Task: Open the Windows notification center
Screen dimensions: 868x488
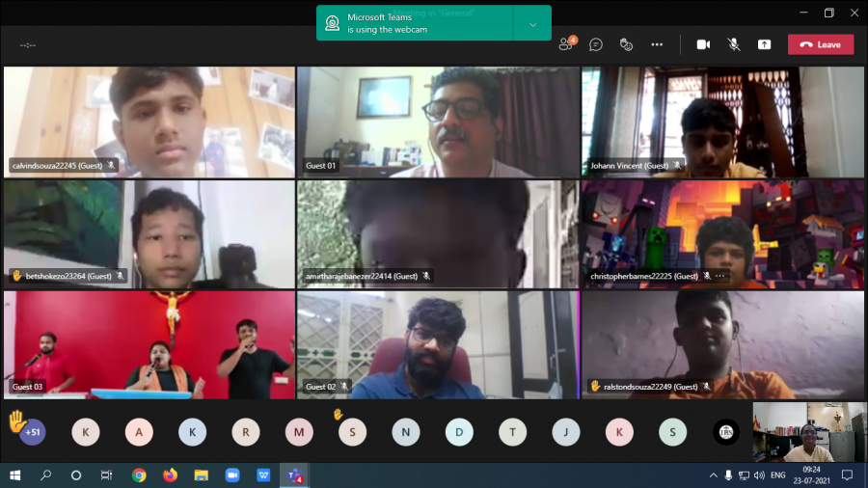Action: pyautogui.click(x=847, y=475)
